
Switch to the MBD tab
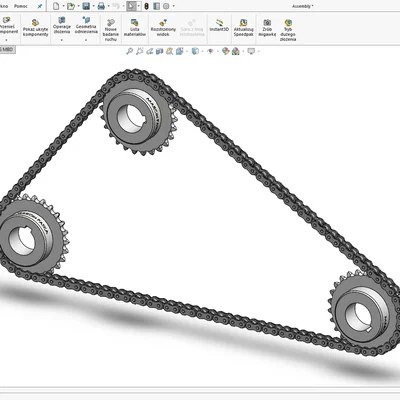tap(7, 50)
